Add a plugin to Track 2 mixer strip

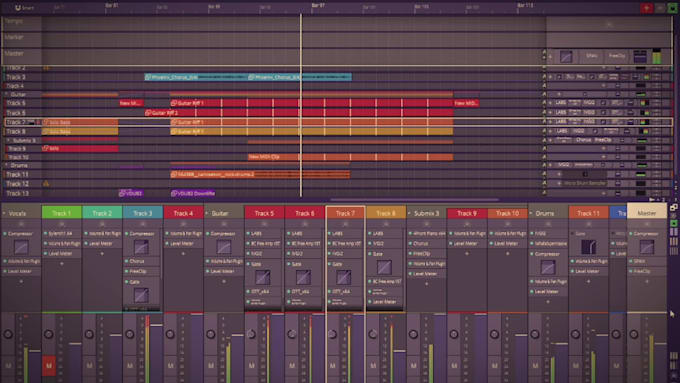[102, 253]
